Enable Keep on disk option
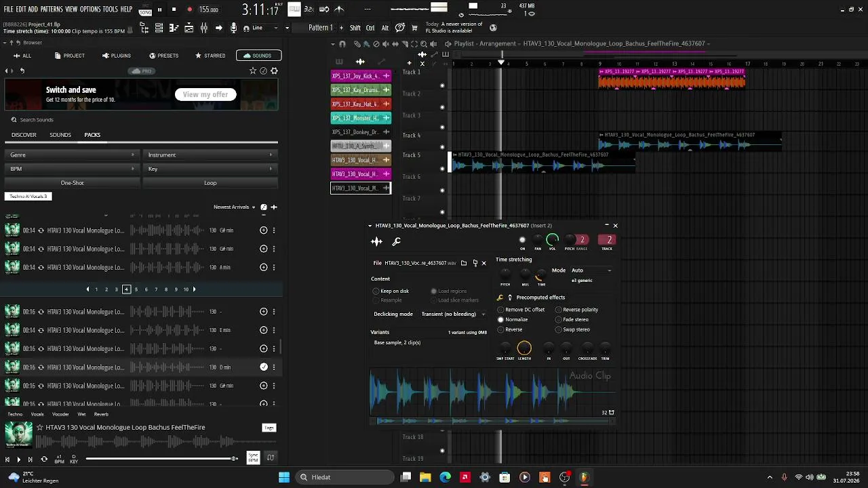 [x=391, y=291]
